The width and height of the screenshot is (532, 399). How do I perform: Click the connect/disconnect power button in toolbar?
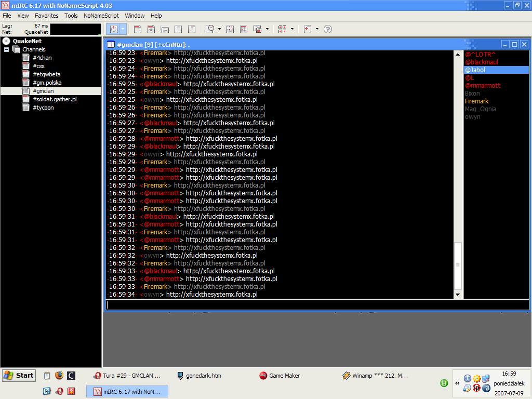pos(113,29)
